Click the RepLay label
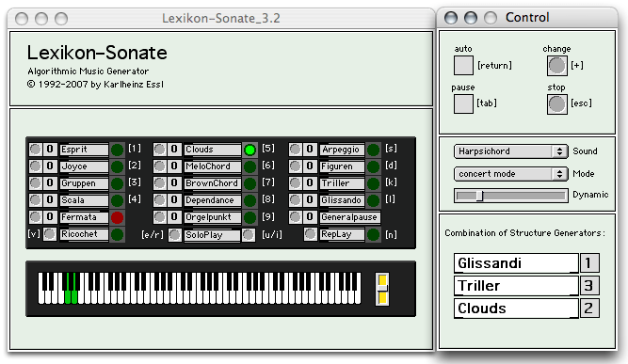628x364 pixels. tap(342, 234)
